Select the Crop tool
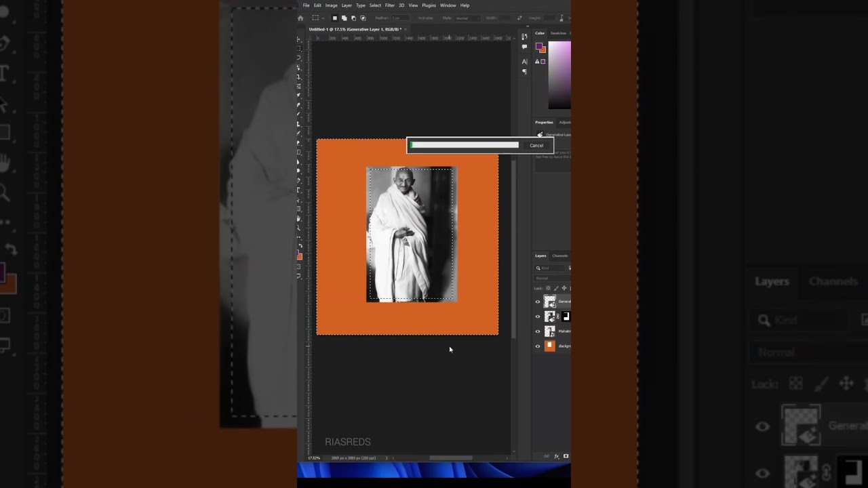Viewport: 868px width, 488px height. (x=299, y=77)
